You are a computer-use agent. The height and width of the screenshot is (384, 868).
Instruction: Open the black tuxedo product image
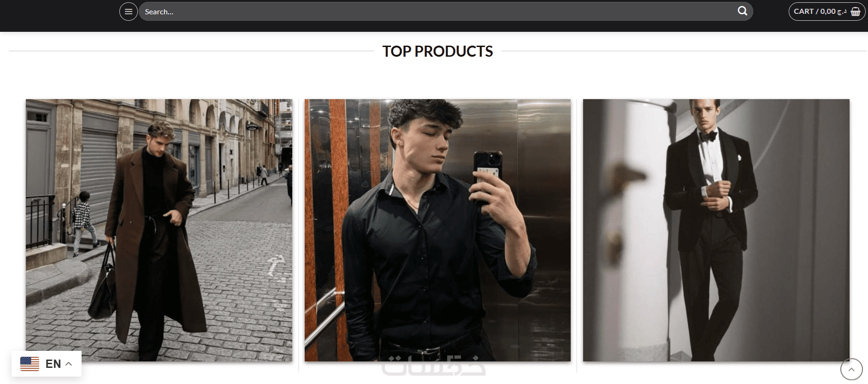[x=716, y=230]
